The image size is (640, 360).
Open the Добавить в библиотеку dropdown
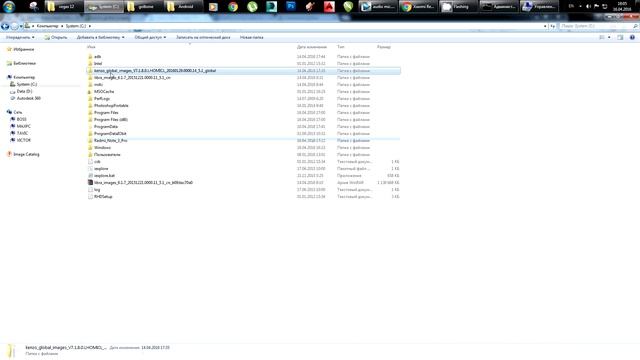pos(100,37)
